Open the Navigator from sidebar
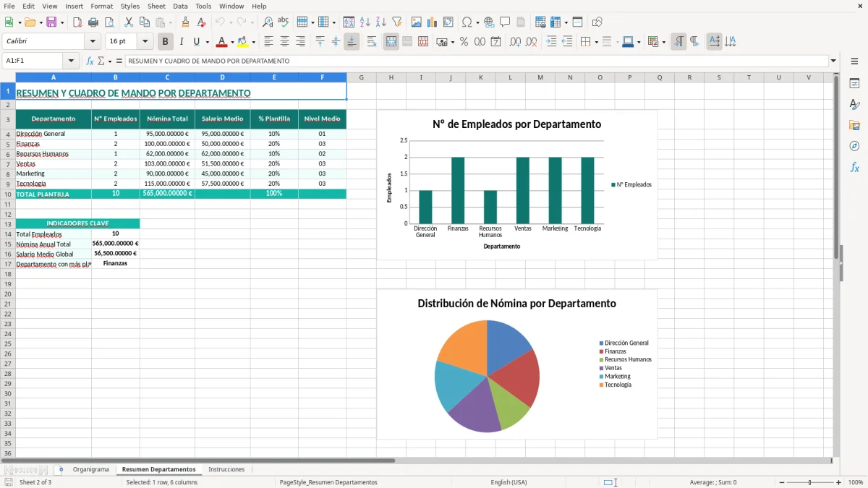The height and width of the screenshot is (488, 868). pos(854,146)
